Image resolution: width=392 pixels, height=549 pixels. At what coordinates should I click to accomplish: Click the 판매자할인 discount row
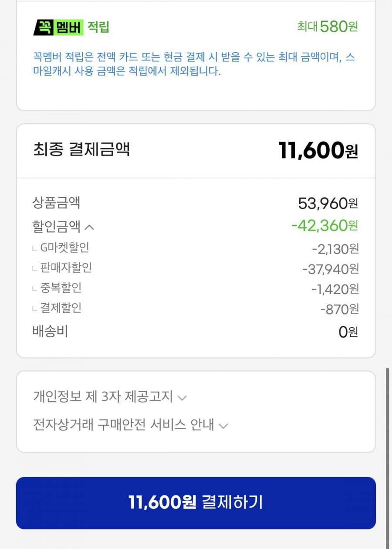(196, 268)
